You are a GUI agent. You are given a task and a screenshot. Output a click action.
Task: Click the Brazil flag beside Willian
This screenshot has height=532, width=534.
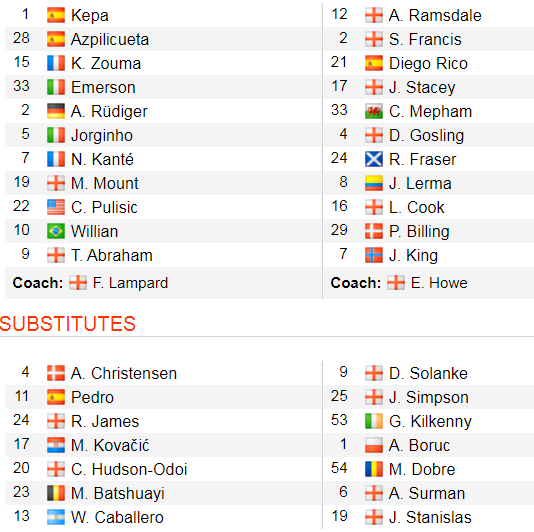(x=56, y=231)
